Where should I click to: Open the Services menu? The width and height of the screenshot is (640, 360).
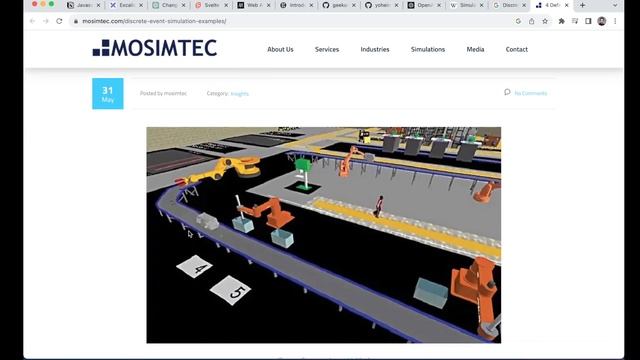pyautogui.click(x=327, y=49)
